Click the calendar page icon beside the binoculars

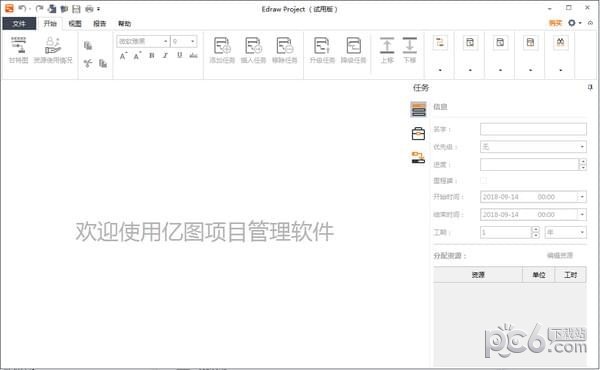coord(530,42)
